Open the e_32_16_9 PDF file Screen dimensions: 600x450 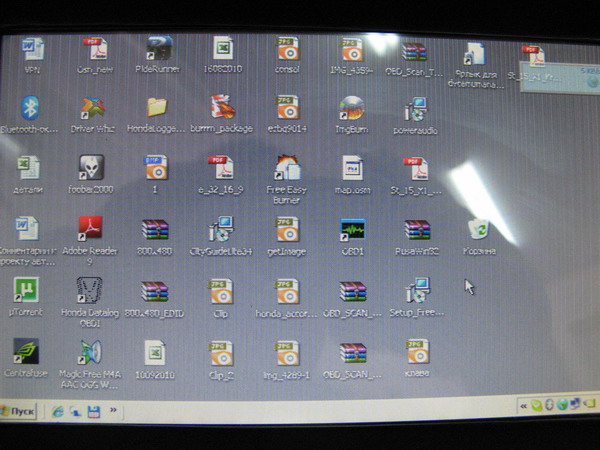[221, 167]
